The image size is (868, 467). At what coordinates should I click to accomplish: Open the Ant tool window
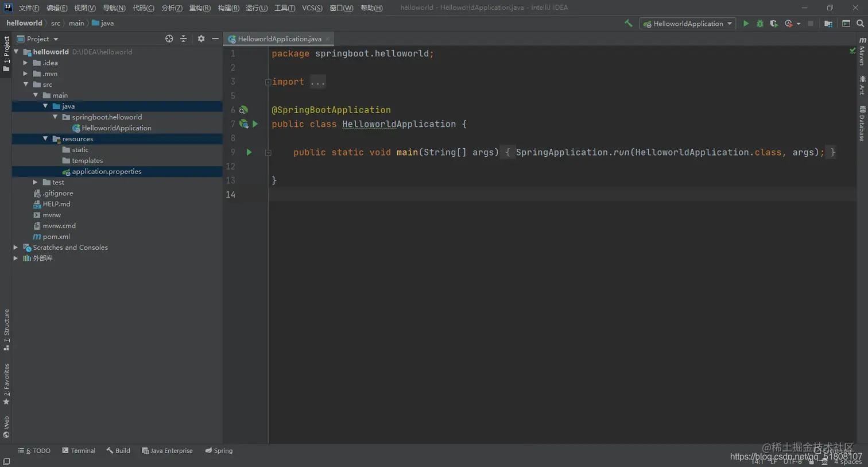click(x=862, y=86)
